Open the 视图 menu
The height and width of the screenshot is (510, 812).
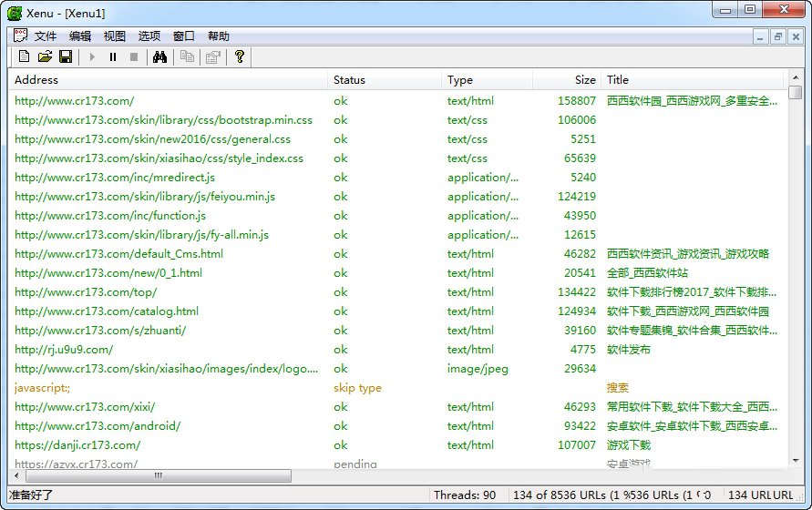(115, 36)
